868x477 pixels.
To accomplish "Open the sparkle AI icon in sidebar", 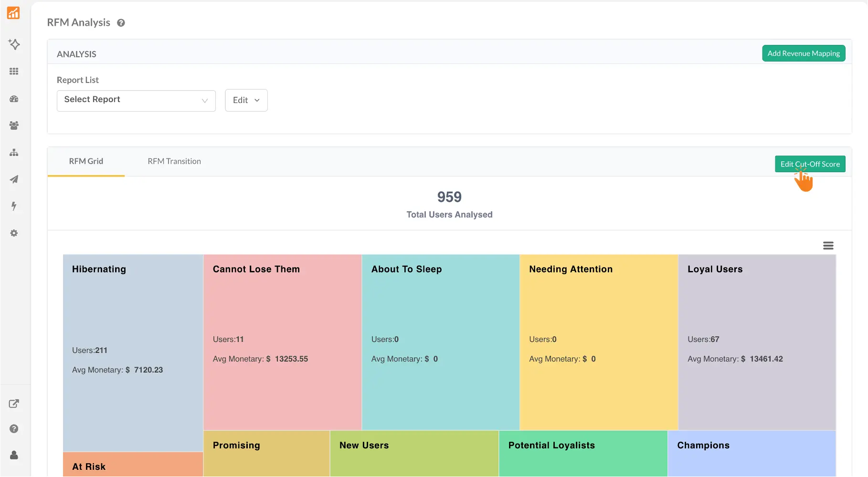I will (14, 44).
